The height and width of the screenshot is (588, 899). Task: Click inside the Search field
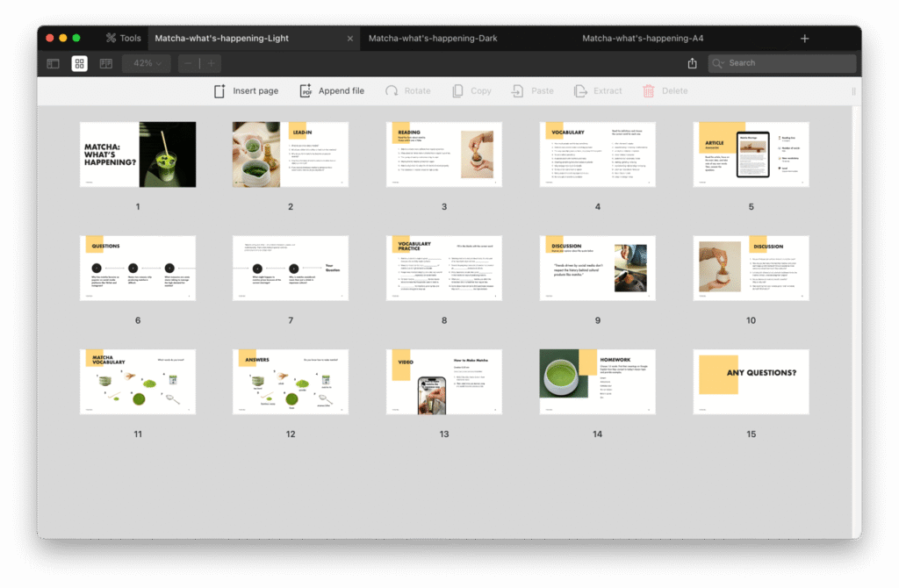[781, 63]
